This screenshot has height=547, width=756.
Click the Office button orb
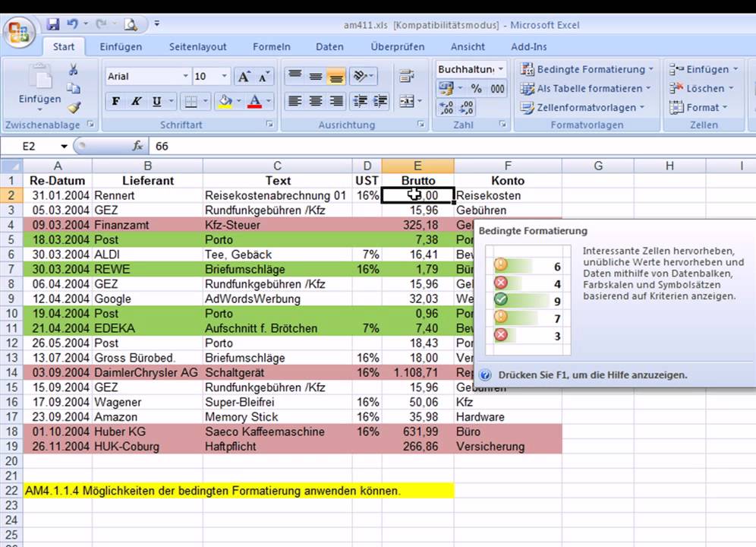click(19, 33)
